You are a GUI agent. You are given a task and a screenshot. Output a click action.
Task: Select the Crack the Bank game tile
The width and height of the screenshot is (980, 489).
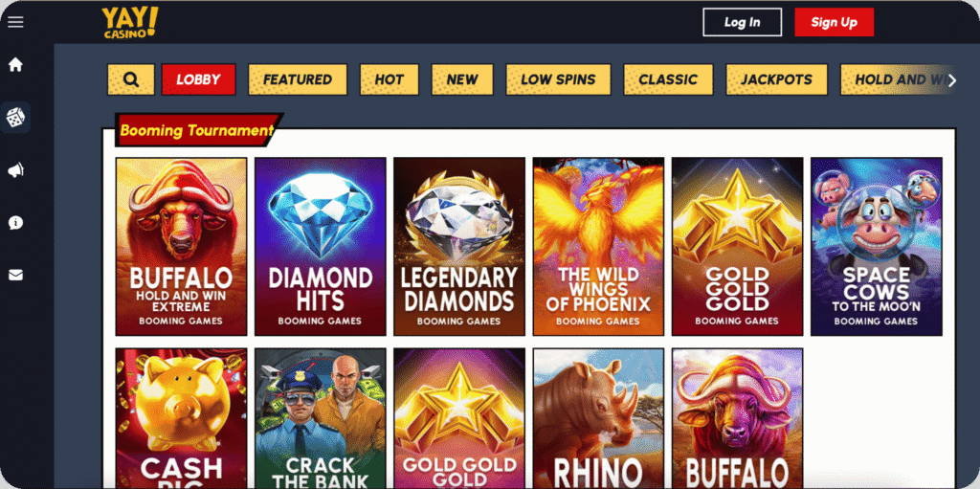pyautogui.click(x=320, y=418)
